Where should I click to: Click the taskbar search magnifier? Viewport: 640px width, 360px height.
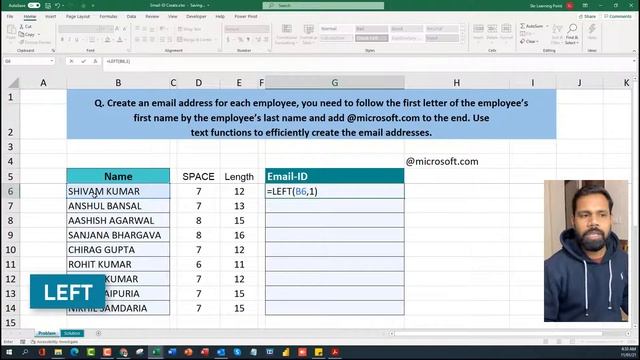[25, 352]
